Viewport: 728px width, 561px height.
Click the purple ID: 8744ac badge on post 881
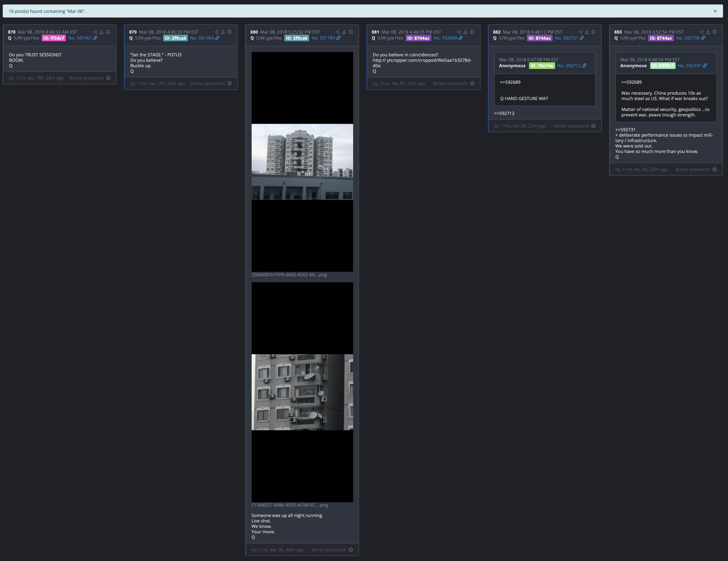click(418, 38)
